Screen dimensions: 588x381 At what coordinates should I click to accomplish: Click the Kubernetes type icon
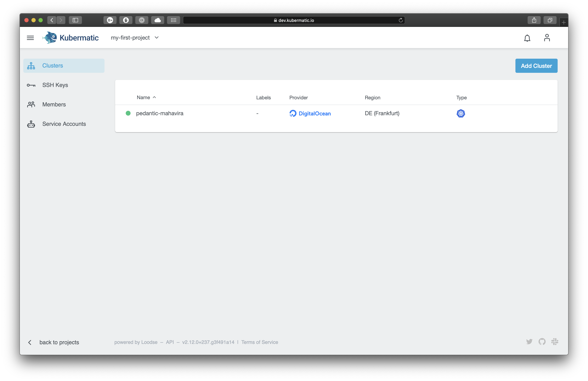pos(461,113)
